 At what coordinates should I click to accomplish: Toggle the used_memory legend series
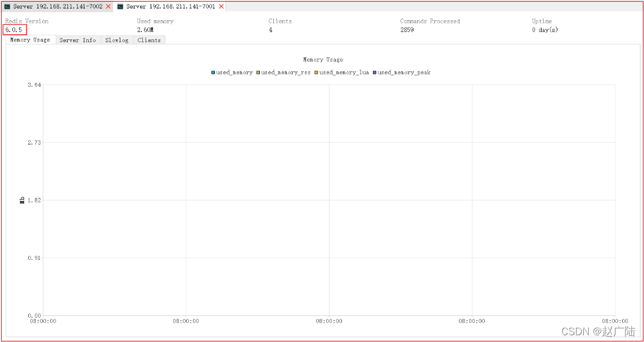[232, 72]
